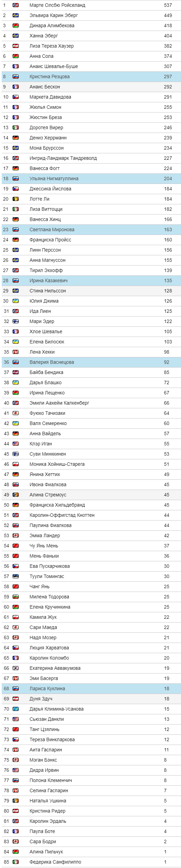Viewport: 181px width, 868px height.
Task: Open Каролин-Оффигстад Кноттен entry
Action: 62,515
